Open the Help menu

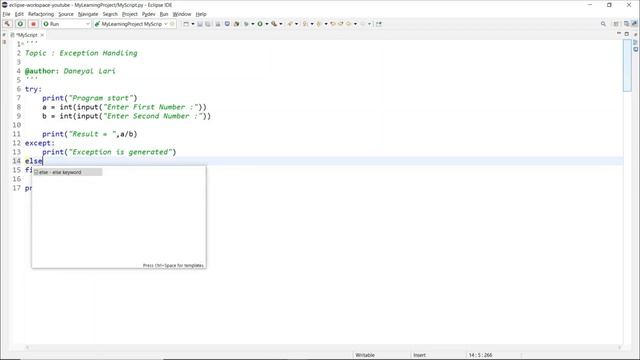pos(201,14)
